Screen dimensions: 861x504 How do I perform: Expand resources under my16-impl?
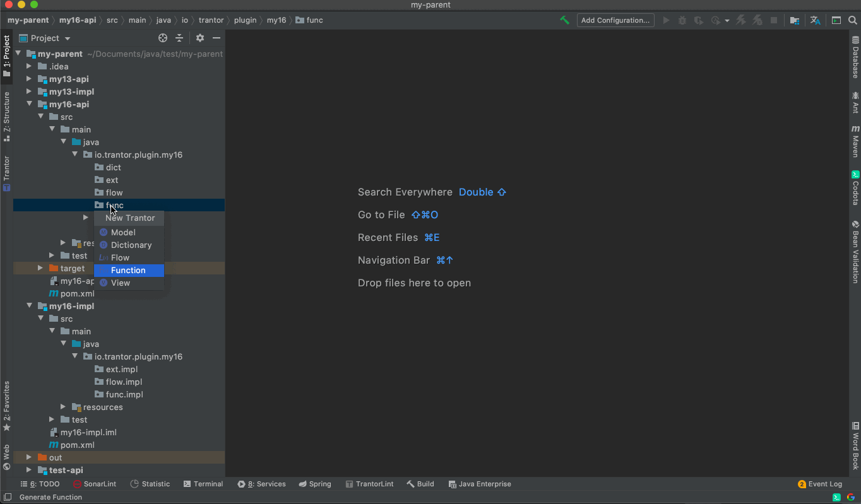63,407
